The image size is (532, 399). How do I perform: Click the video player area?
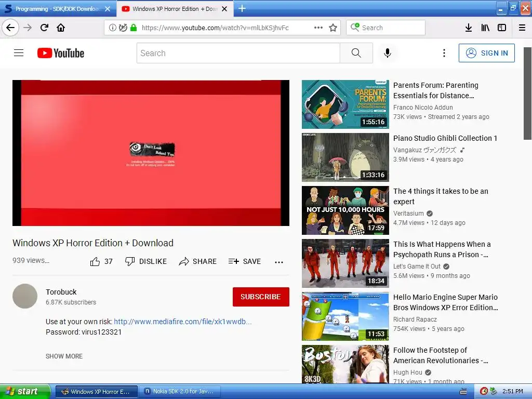pos(151,153)
